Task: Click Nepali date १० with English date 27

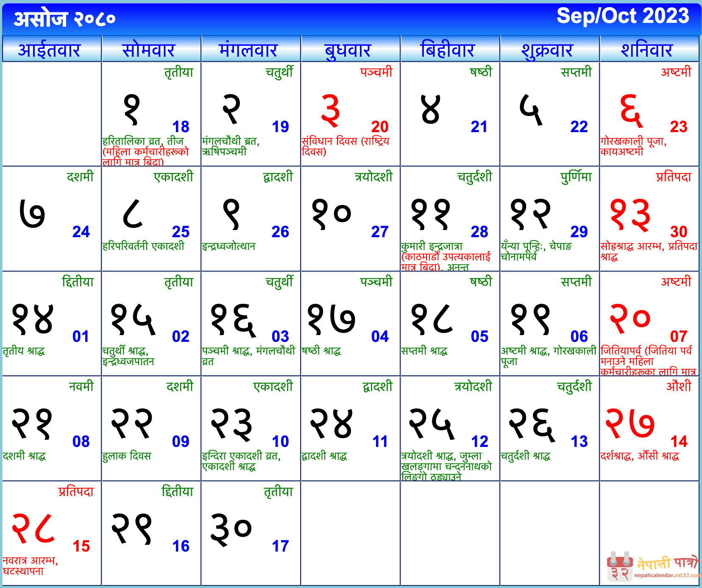Action: [x=331, y=214]
